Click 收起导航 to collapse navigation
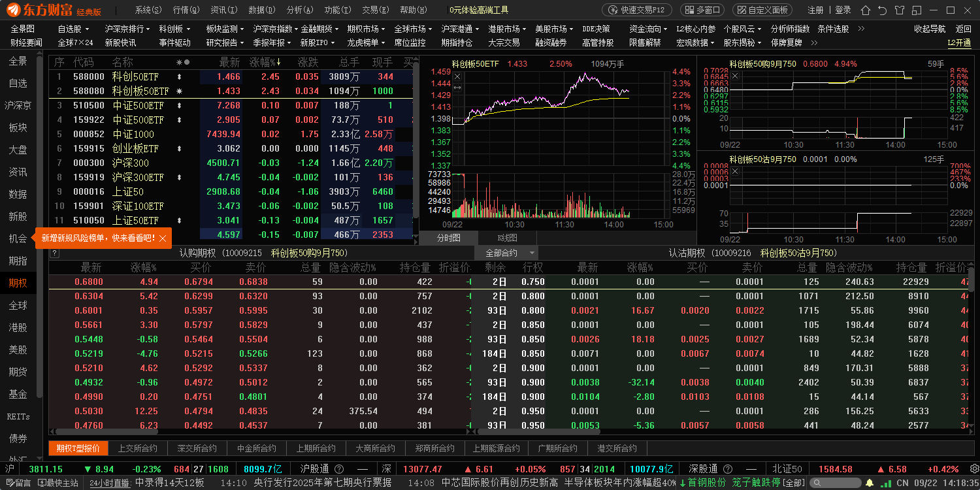 point(930,29)
